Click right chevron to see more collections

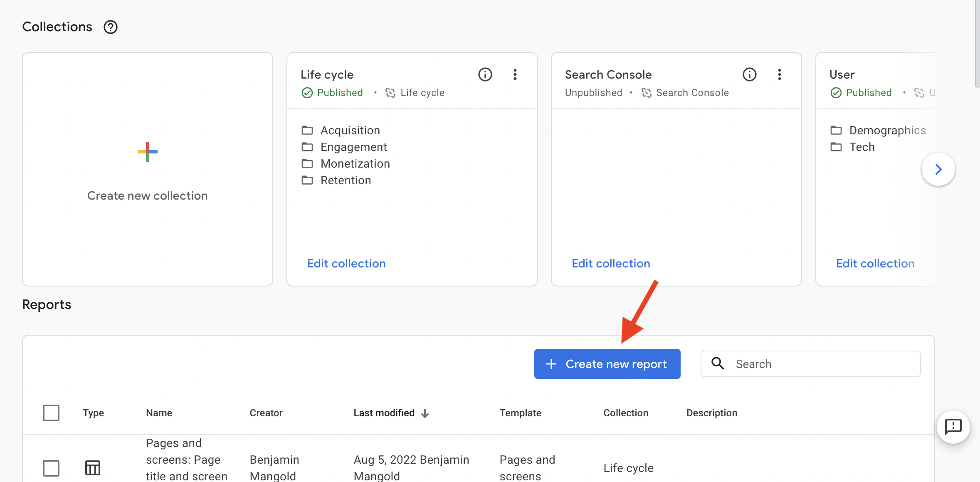click(938, 169)
